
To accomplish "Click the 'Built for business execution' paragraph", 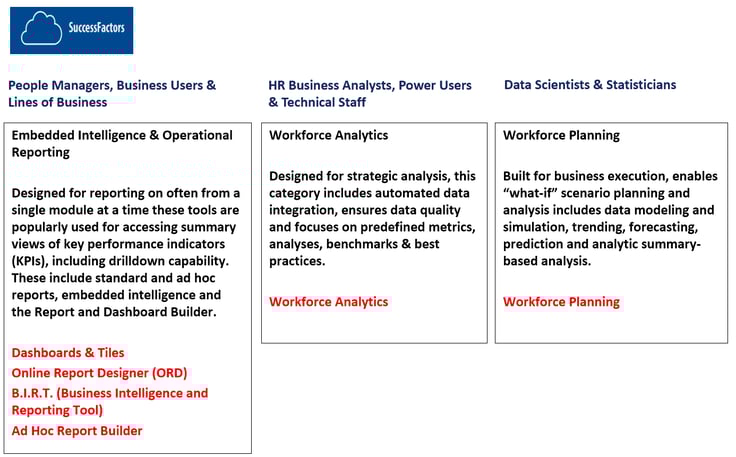I will point(610,218).
